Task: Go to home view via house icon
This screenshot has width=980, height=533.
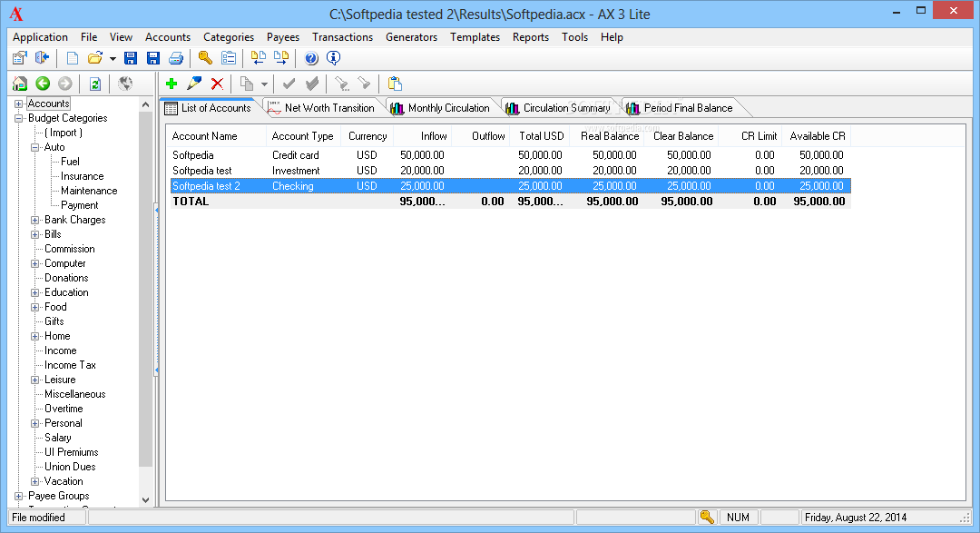Action: click(20, 84)
